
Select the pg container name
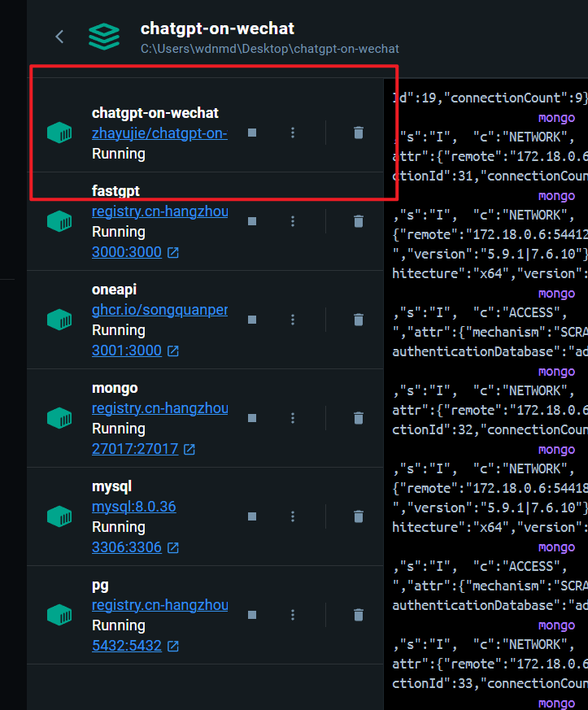click(x=100, y=585)
